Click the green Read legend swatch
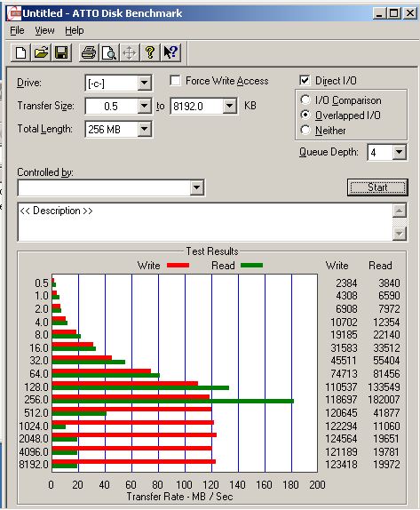 (251, 266)
